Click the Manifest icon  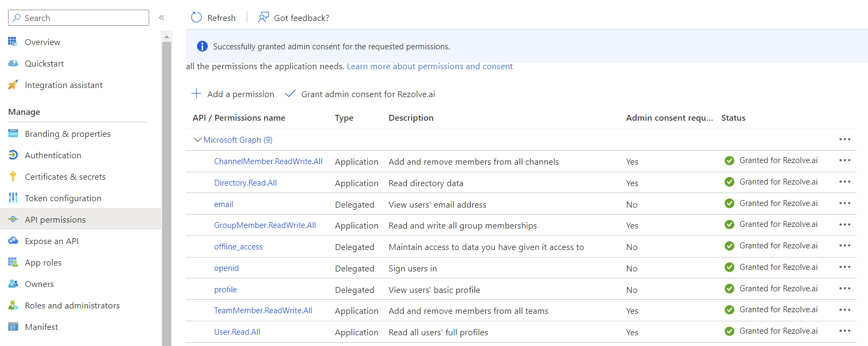pos(13,327)
